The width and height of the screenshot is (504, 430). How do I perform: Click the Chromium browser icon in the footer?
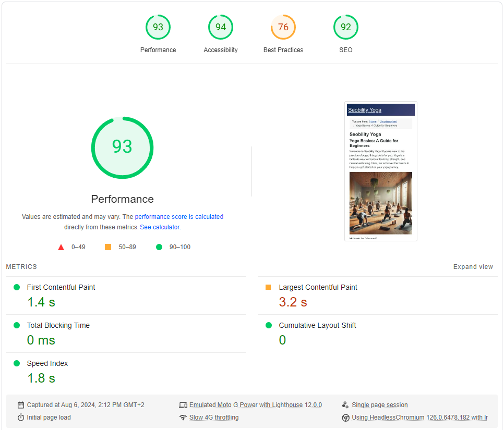pos(345,417)
